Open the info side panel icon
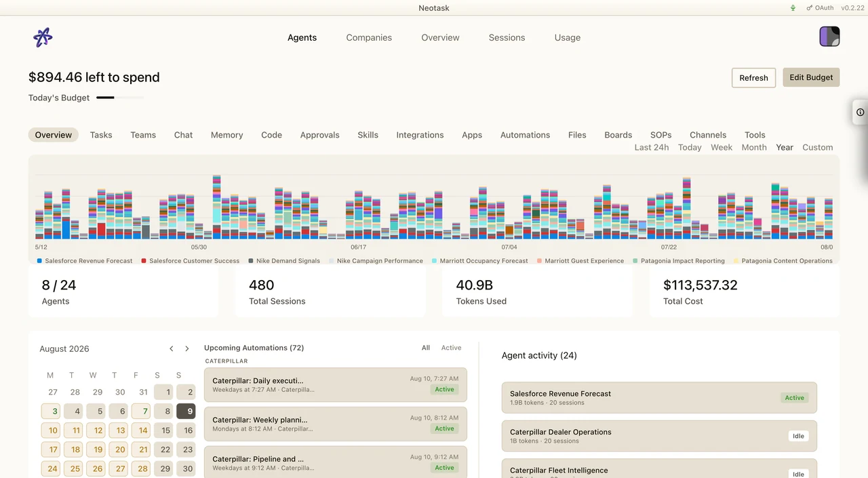The image size is (868, 478). (x=860, y=112)
